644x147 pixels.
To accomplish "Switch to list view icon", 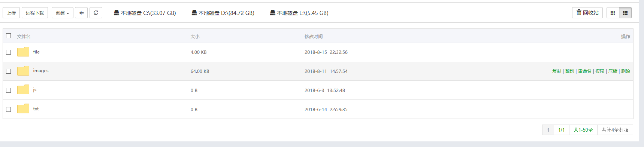I will point(625,13).
